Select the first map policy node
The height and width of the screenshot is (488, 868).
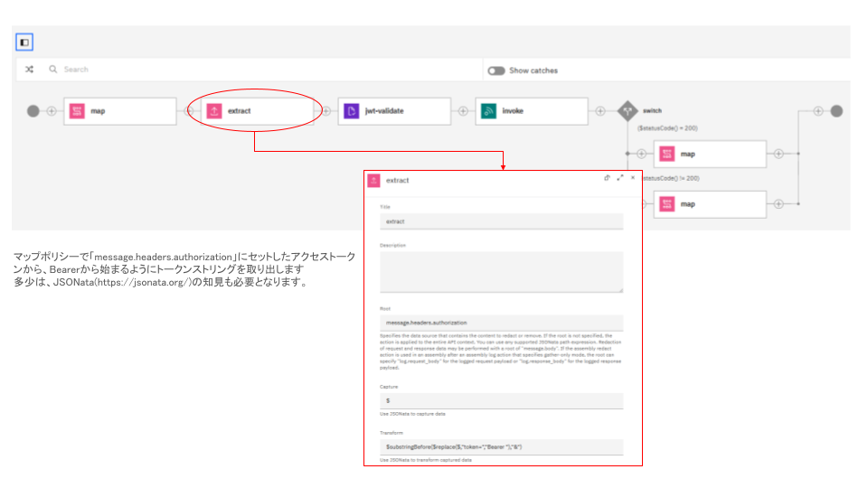click(120, 111)
